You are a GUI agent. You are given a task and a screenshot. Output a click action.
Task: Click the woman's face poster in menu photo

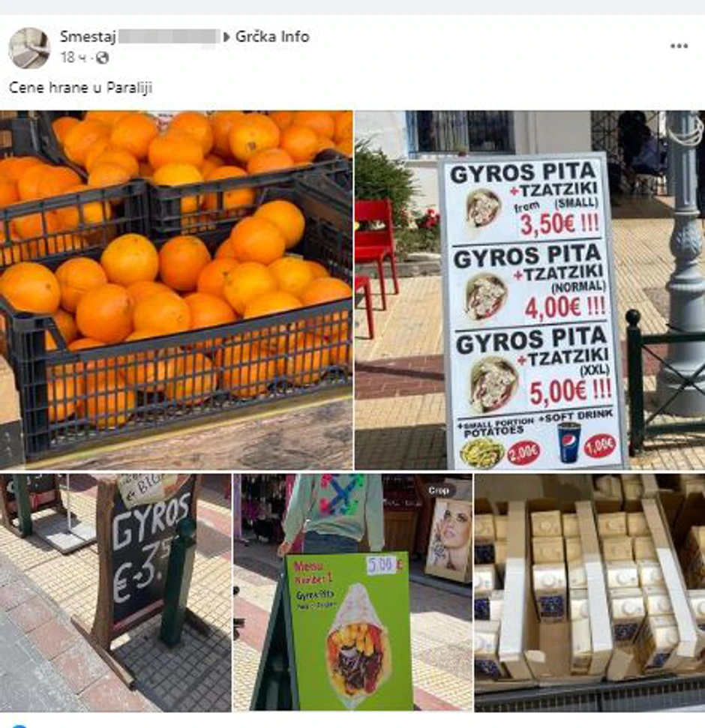(x=450, y=540)
